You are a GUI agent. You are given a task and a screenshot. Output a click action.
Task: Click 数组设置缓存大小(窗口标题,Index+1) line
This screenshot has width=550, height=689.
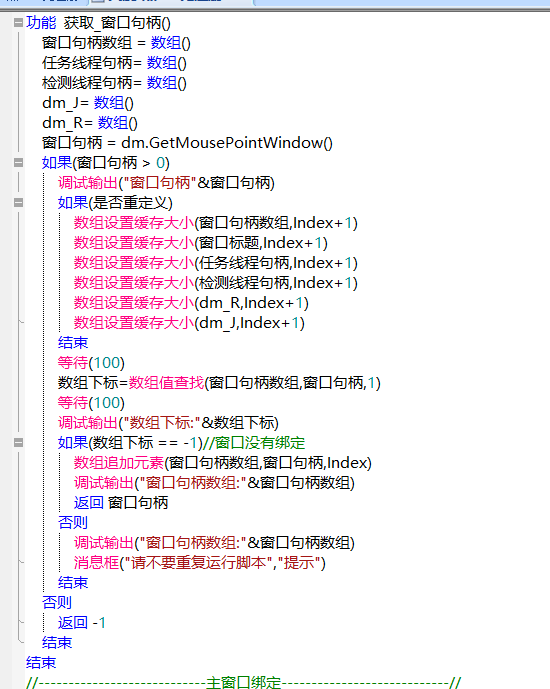(x=201, y=243)
